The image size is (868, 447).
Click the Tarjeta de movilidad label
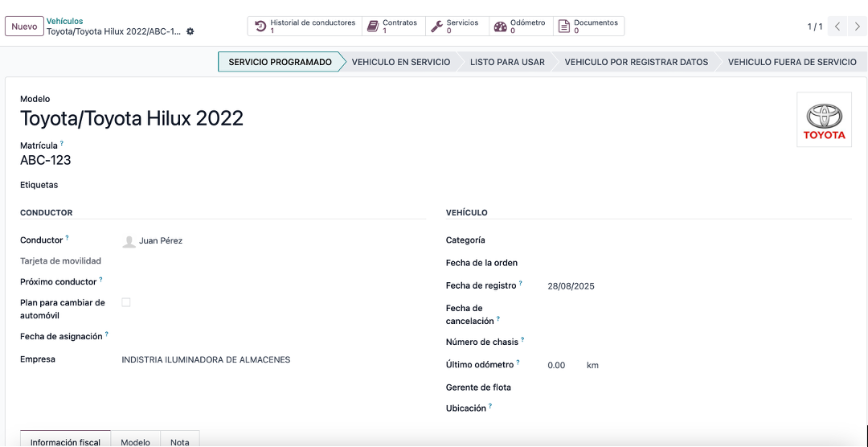pyautogui.click(x=60, y=261)
